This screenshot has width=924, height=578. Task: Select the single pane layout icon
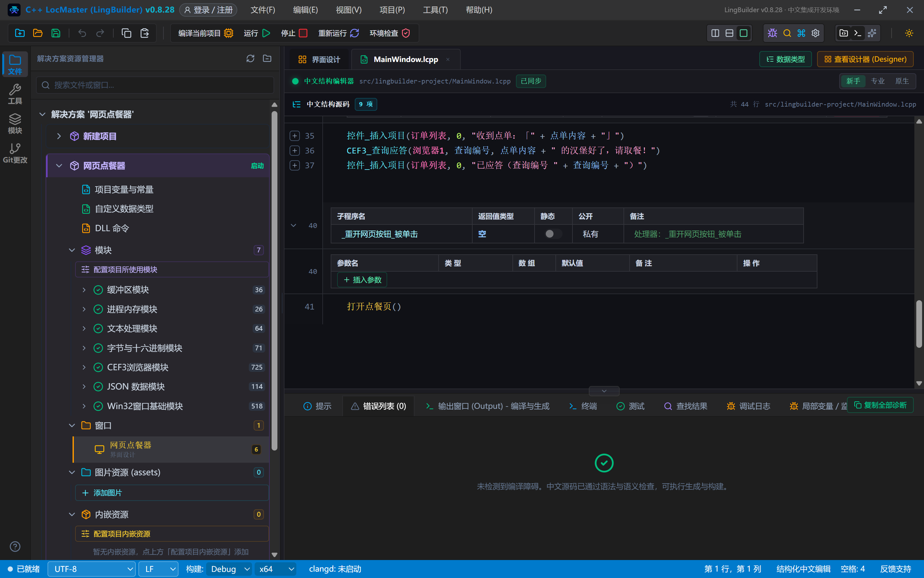pyautogui.click(x=744, y=33)
